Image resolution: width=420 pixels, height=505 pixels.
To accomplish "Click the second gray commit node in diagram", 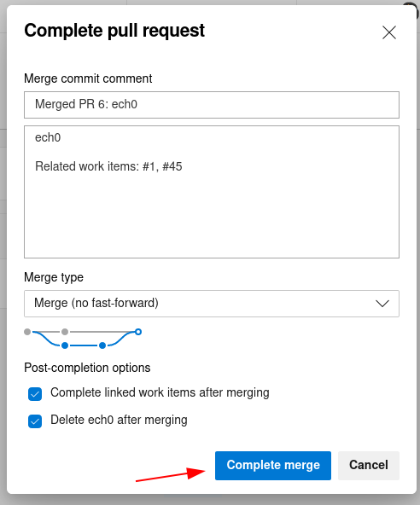I will coord(65,332).
